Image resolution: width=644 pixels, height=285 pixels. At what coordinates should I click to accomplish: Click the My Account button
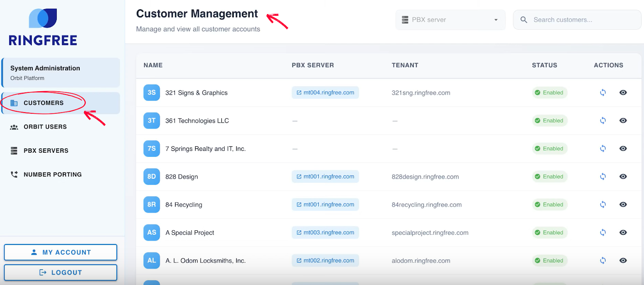pyautogui.click(x=60, y=252)
